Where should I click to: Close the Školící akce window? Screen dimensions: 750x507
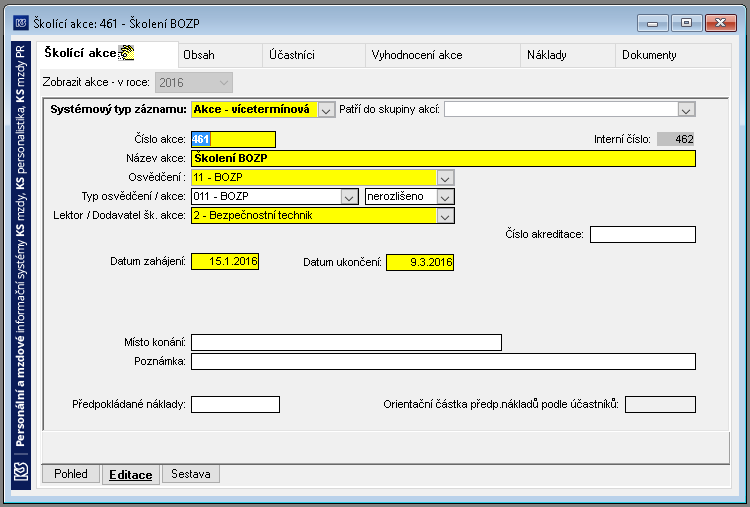(721, 23)
